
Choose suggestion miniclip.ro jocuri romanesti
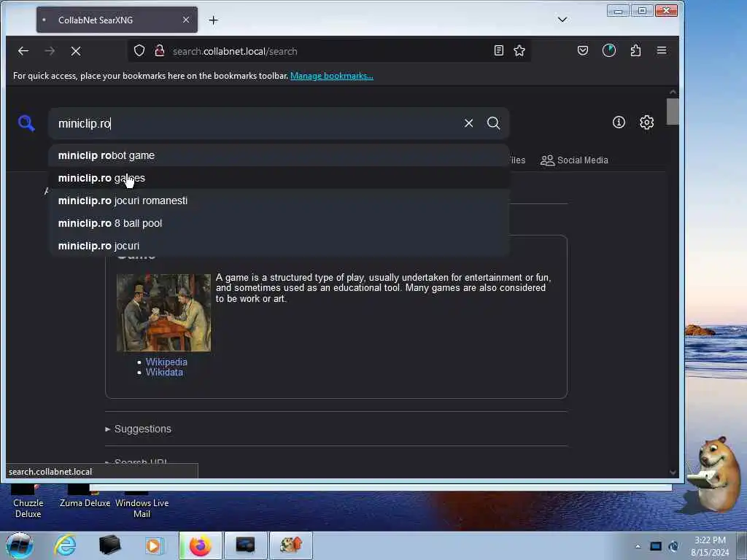[279, 201]
